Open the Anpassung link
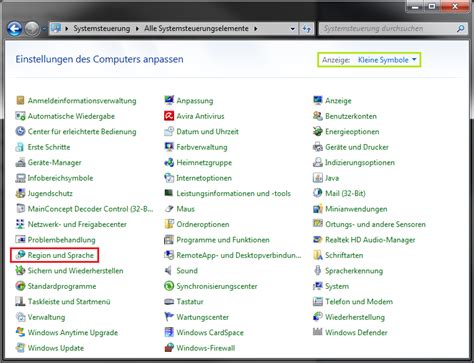Viewport: 474px width, 363px height. 195,101
